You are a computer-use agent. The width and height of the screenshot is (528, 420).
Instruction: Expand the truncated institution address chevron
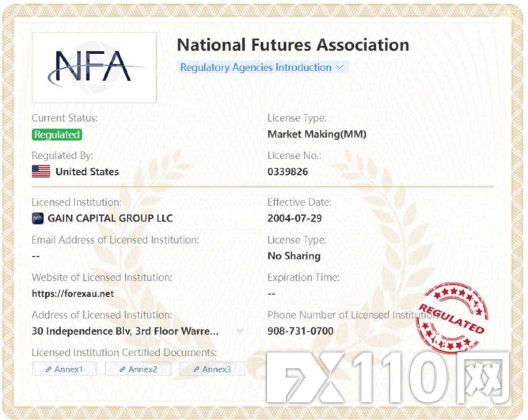pyautogui.click(x=240, y=331)
